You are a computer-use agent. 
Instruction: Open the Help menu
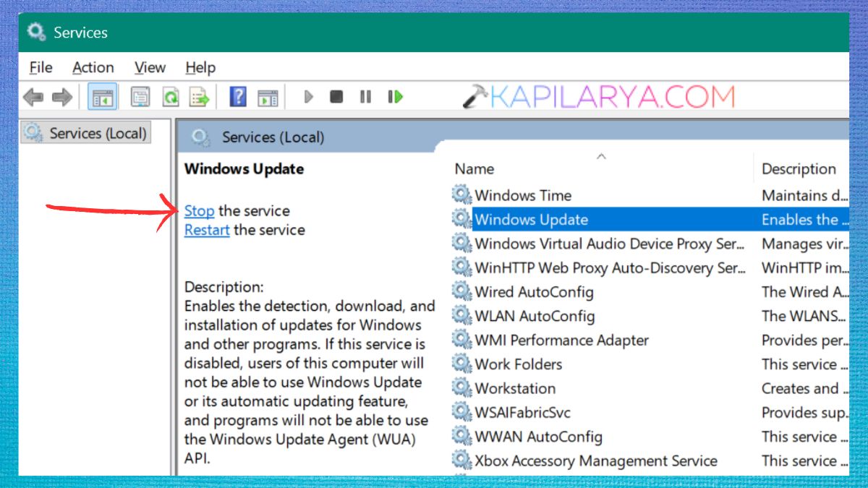[200, 67]
